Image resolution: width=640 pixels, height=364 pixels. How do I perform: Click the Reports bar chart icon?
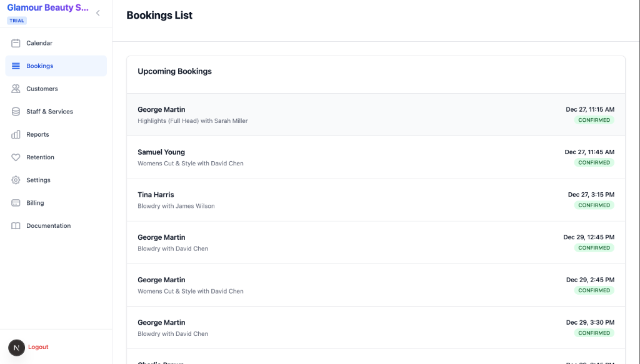coord(16,134)
